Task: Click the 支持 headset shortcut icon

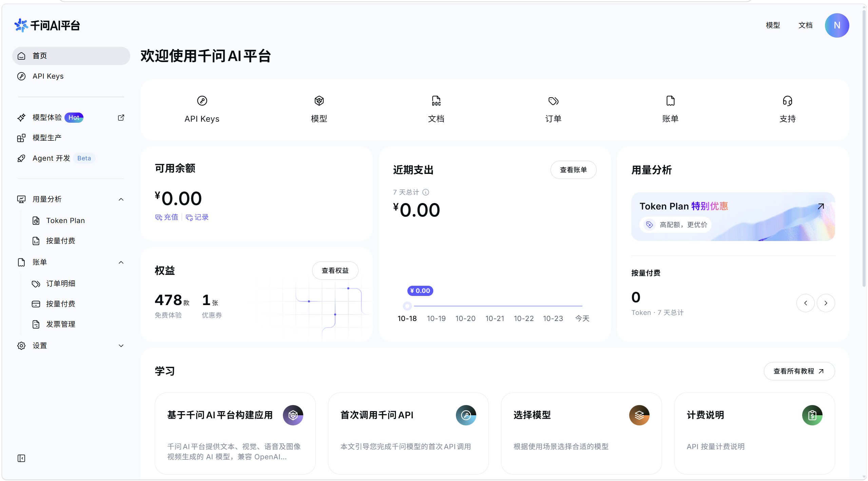Action: (x=787, y=101)
